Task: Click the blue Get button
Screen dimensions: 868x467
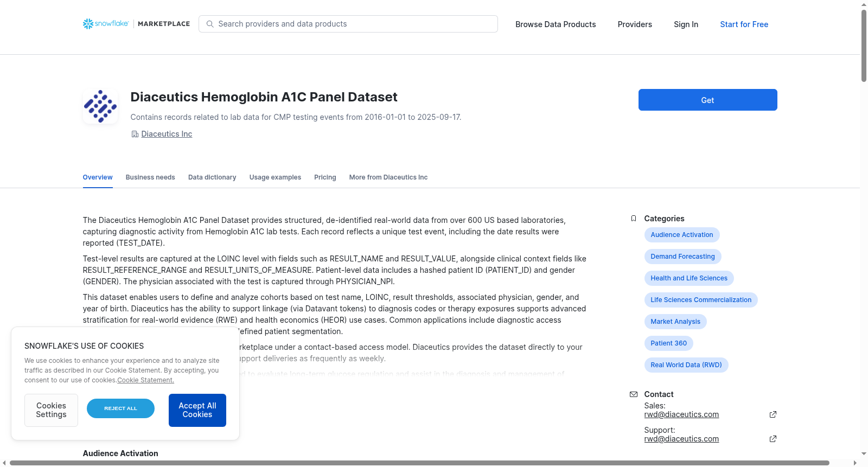Action: pyautogui.click(x=707, y=100)
